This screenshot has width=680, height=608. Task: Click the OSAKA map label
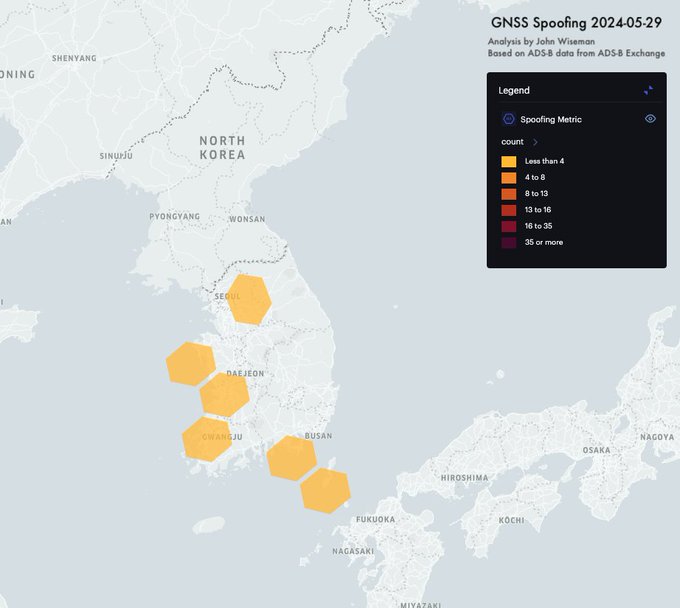pos(596,450)
